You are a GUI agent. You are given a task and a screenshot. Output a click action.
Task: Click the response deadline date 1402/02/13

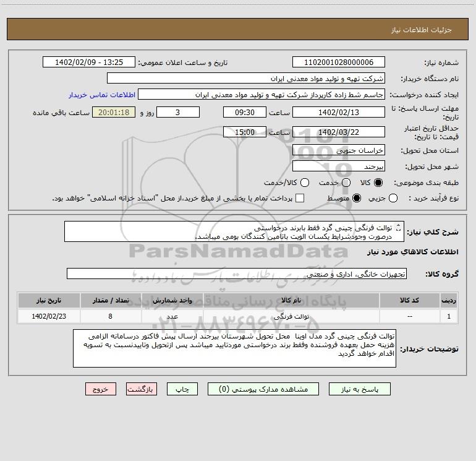(x=339, y=112)
